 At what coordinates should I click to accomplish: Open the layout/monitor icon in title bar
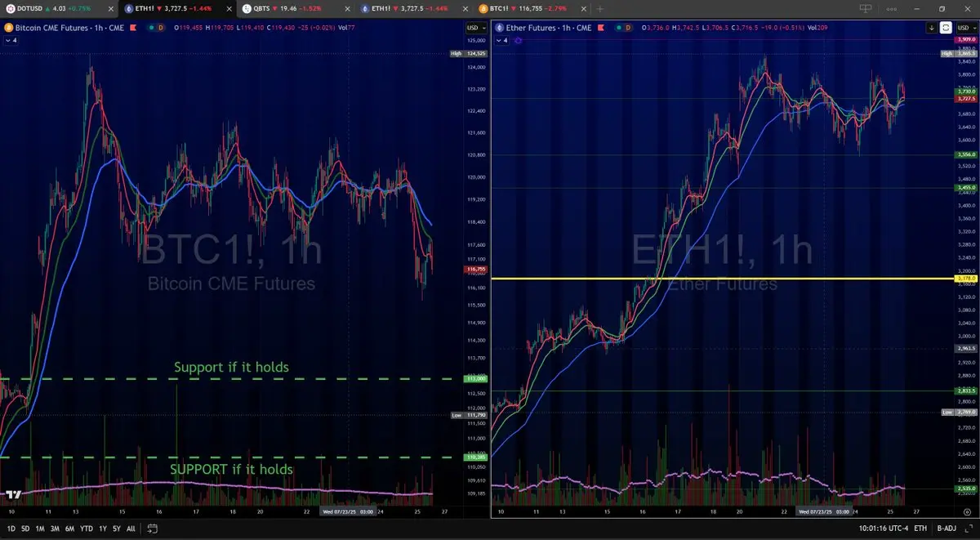(866, 8)
